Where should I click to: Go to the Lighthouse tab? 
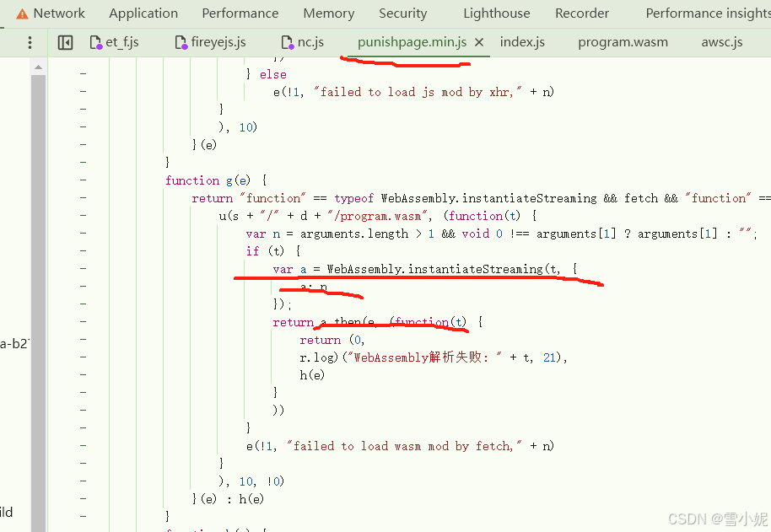tap(497, 13)
